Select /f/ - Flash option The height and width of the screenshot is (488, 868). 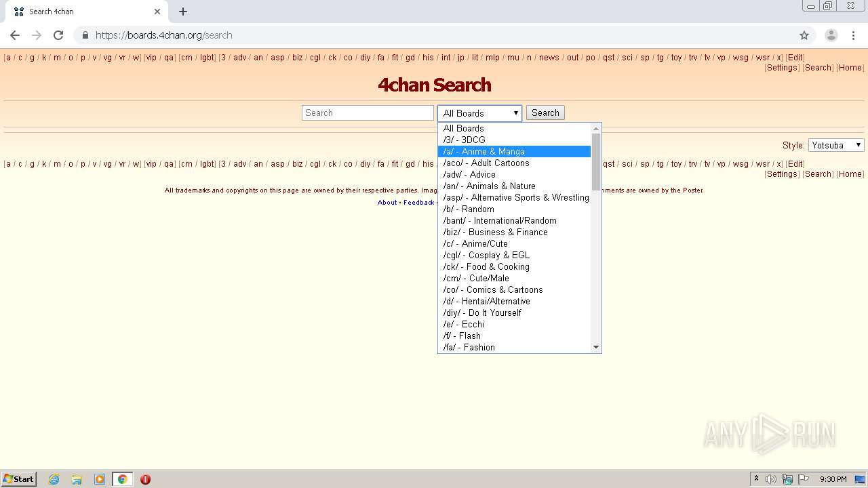pyautogui.click(x=514, y=335)
